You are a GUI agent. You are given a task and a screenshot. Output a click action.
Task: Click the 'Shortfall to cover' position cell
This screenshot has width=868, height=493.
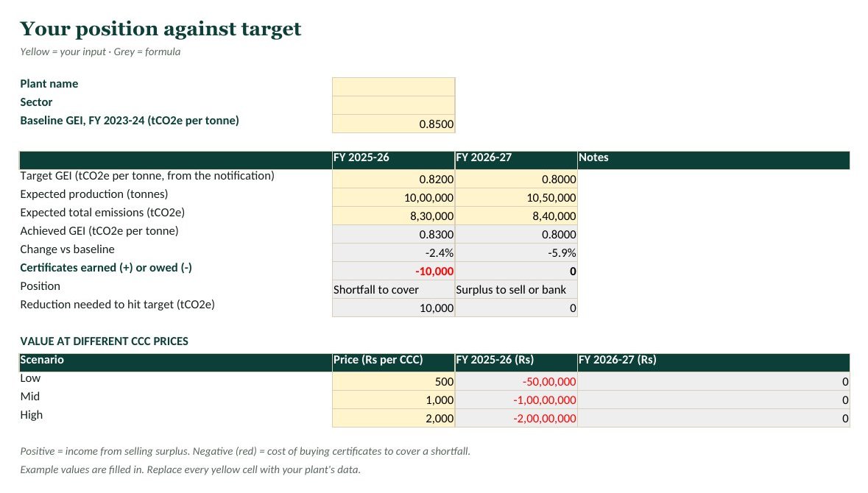tap(394, 289)
